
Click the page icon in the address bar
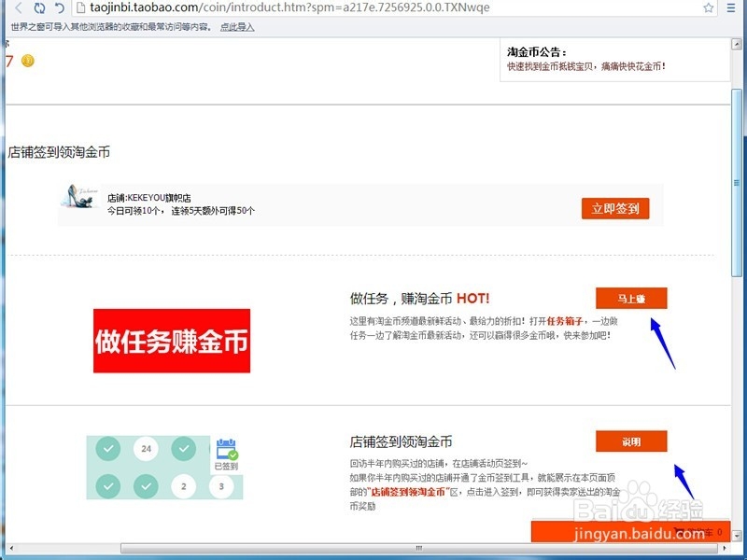click(80, 7)
